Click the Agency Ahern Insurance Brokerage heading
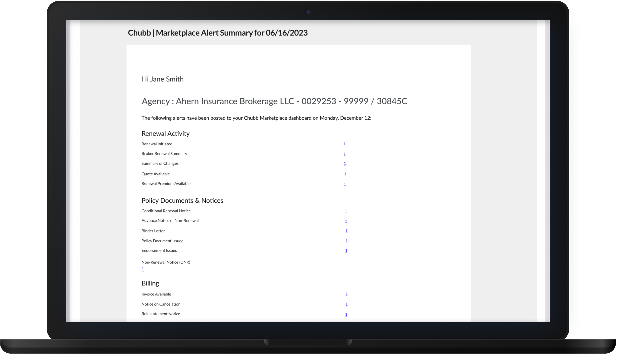The image size is (621, 364). (x=274, y=101)
